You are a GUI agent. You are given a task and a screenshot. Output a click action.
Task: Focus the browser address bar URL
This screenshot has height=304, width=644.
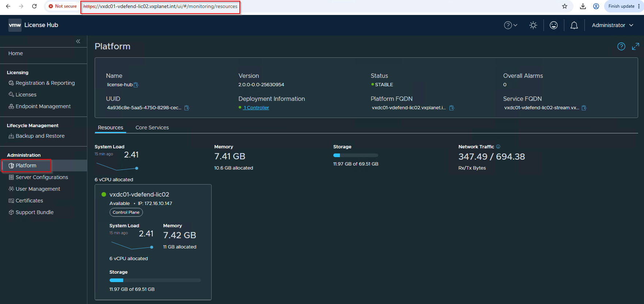pyautogui.click(x=160, y=6)
